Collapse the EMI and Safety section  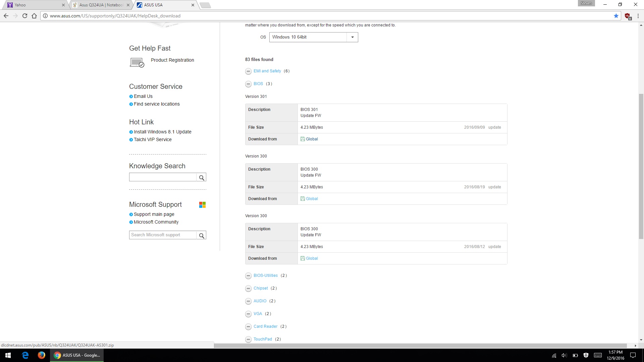click(248, 71)
